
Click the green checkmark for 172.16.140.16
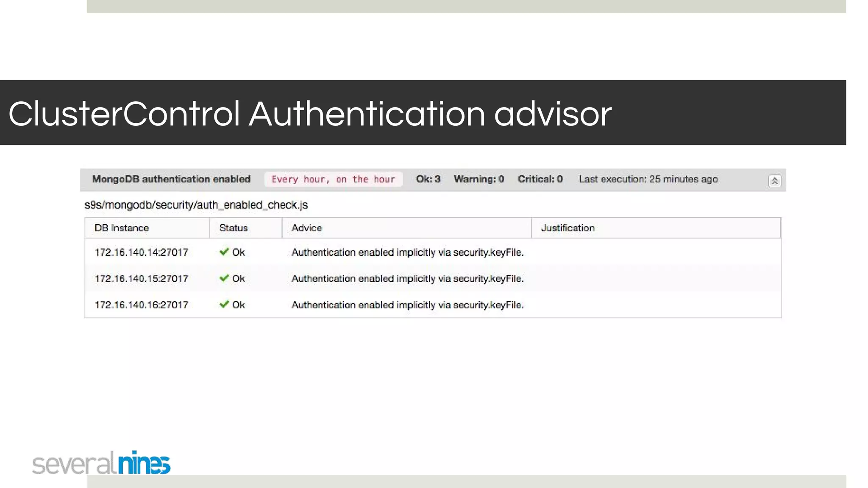click(x=224, y=304)
